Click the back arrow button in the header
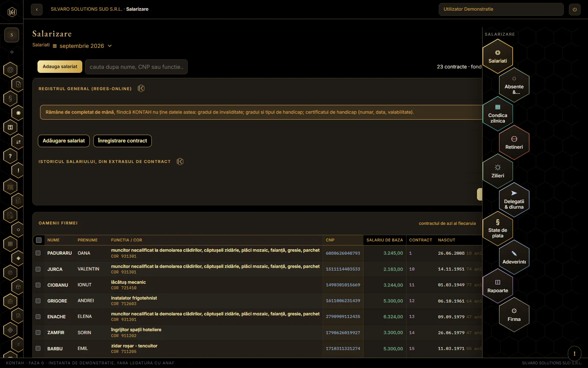The image size is (588, 368). 37,10
